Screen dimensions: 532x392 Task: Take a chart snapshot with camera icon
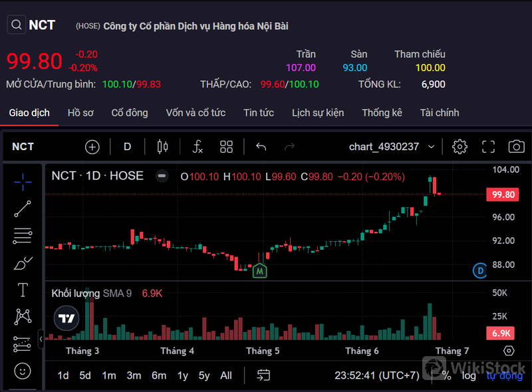point(515,147)
